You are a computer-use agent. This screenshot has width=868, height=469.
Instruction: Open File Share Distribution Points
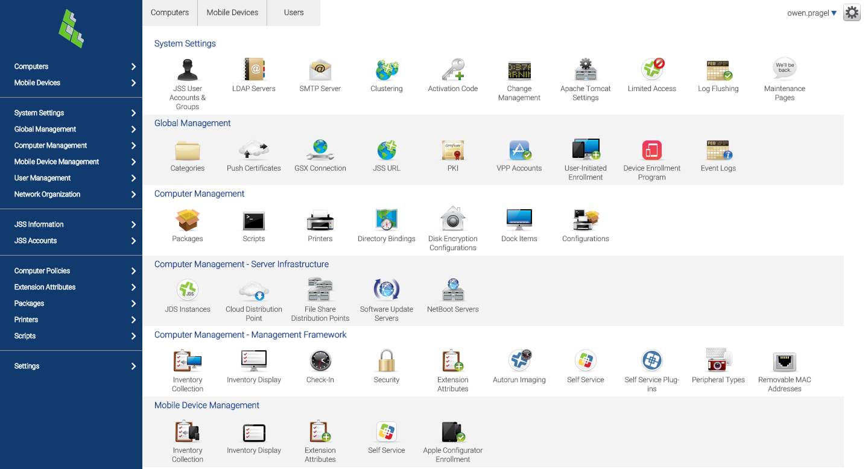(320, 289)
